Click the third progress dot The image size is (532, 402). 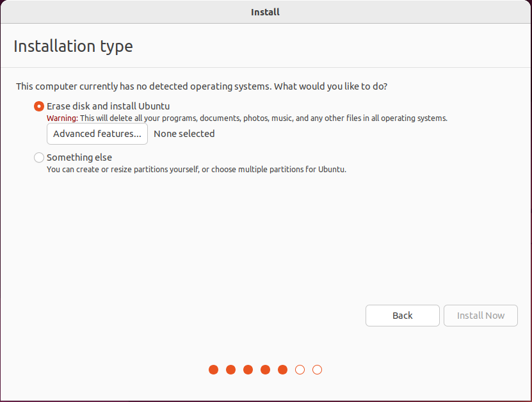(x=248, y=369)
